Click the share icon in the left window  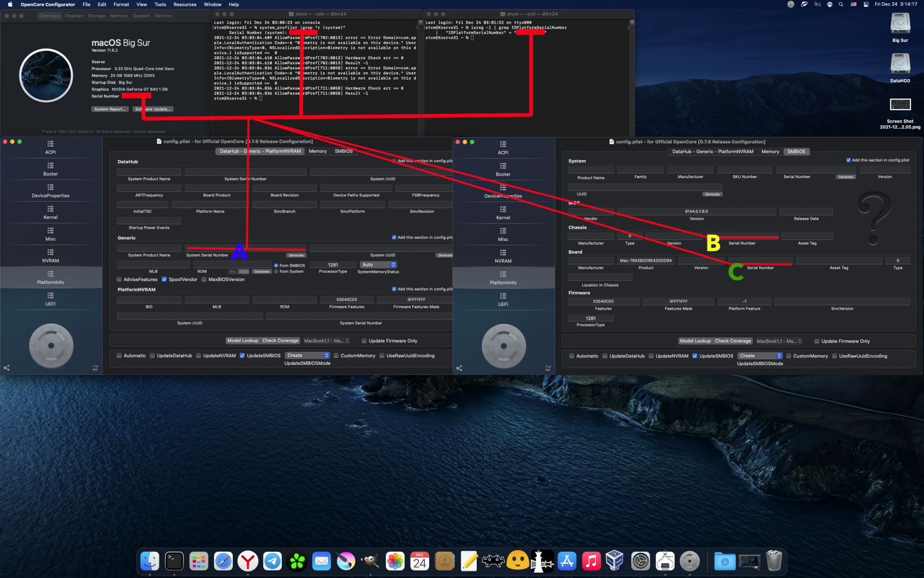pos(6,368)
